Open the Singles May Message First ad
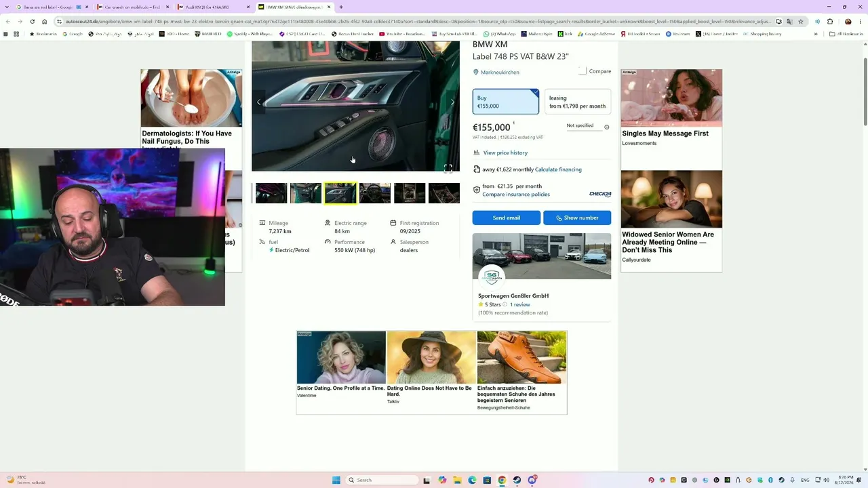Viewport: 868px width, 488px height. (x=671, y=108)
